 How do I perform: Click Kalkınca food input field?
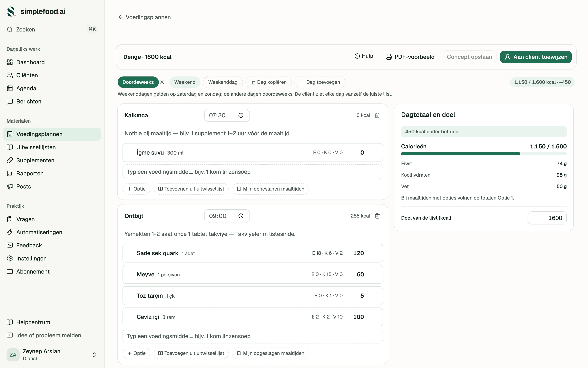252,172
